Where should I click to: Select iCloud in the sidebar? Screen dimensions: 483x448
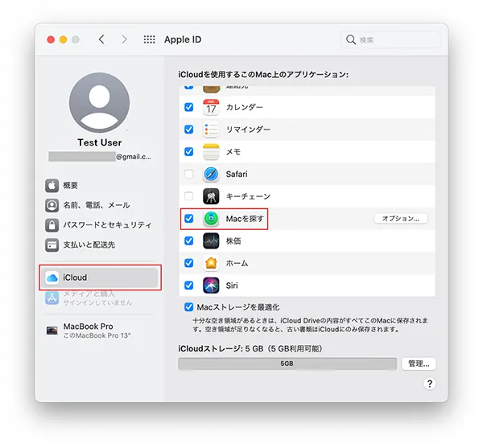pyautogui.click(x=100, y=277)
